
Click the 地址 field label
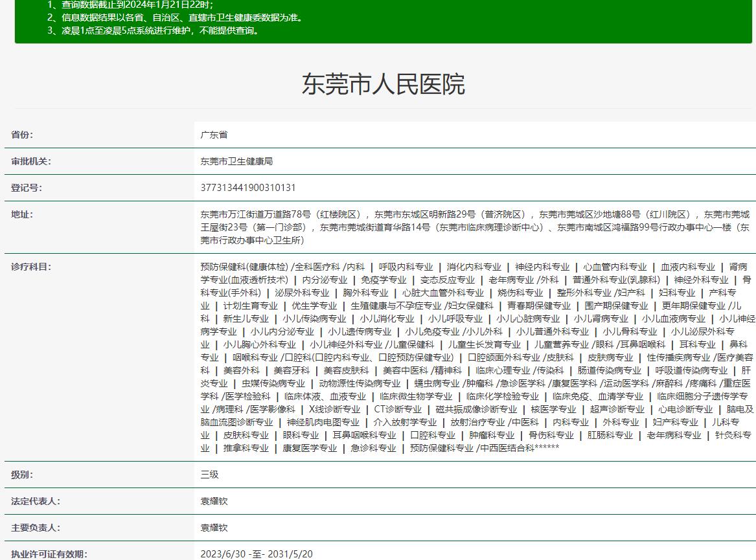(x=21, y=215)
